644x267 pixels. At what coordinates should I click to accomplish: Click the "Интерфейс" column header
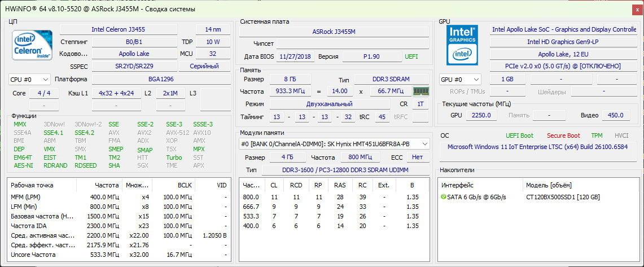click(457, 185)
